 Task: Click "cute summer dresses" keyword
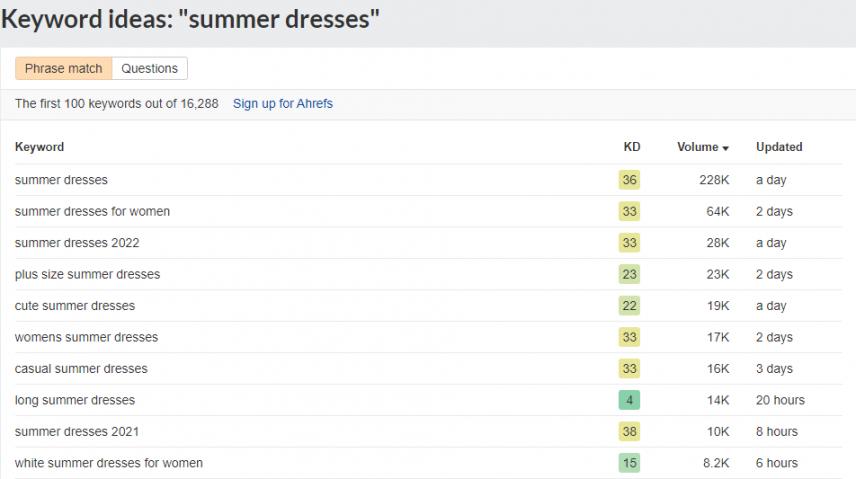coord(74,306)
